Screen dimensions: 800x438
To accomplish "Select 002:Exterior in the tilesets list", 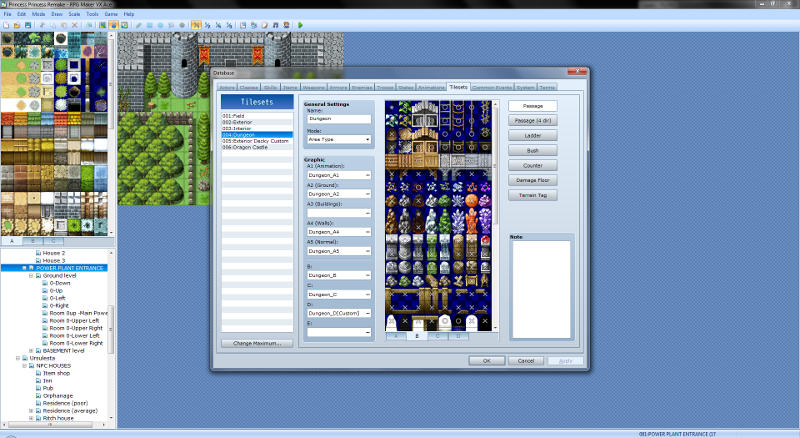I will click(257, 123).
